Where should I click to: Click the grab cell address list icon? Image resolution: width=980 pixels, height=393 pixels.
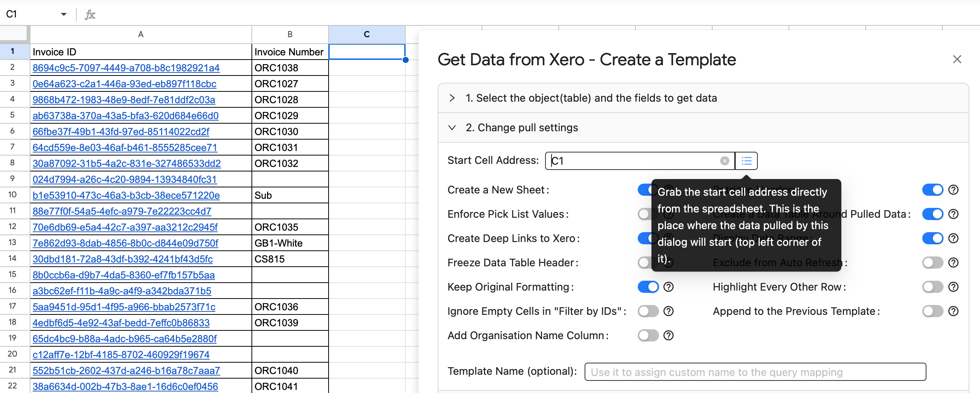[x=746, y=161]
